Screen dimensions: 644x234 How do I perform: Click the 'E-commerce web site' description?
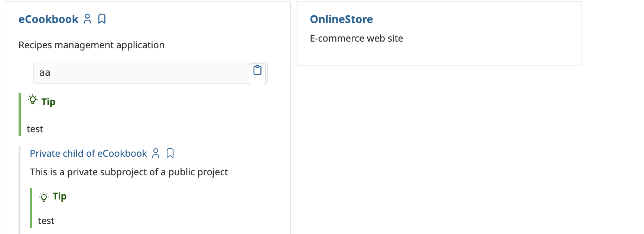[356, 38]
